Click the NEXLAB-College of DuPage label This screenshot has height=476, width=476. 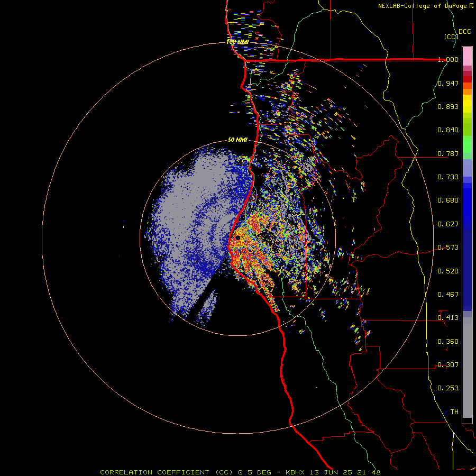tap(422, 6)
